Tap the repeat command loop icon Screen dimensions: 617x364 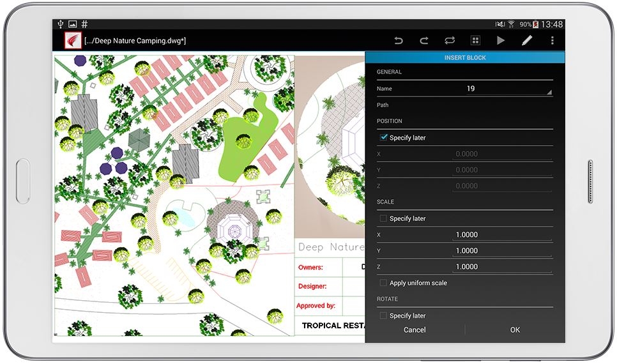click(450, 41)
